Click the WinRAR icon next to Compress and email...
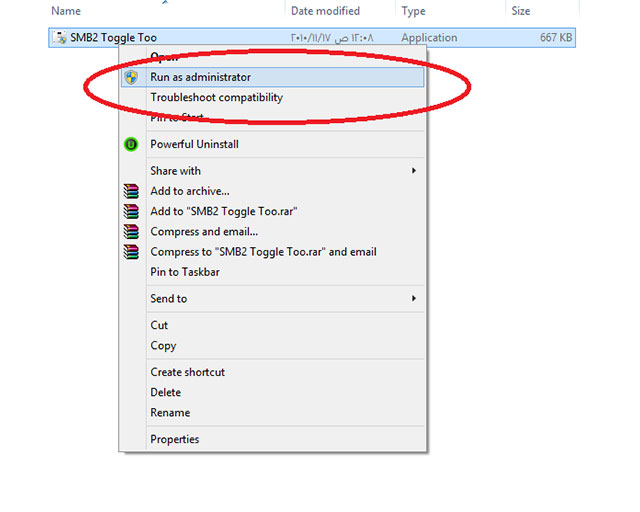 (131, 232)
